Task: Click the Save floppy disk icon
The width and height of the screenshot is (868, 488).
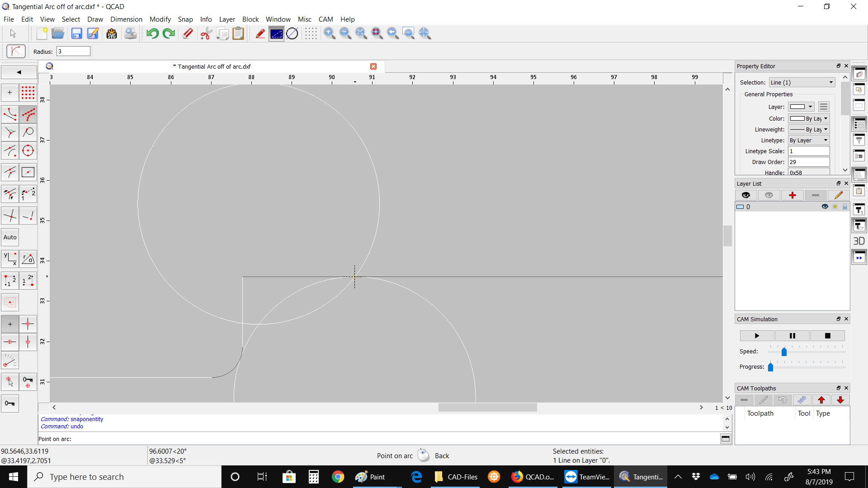Action: click(76, 33)
